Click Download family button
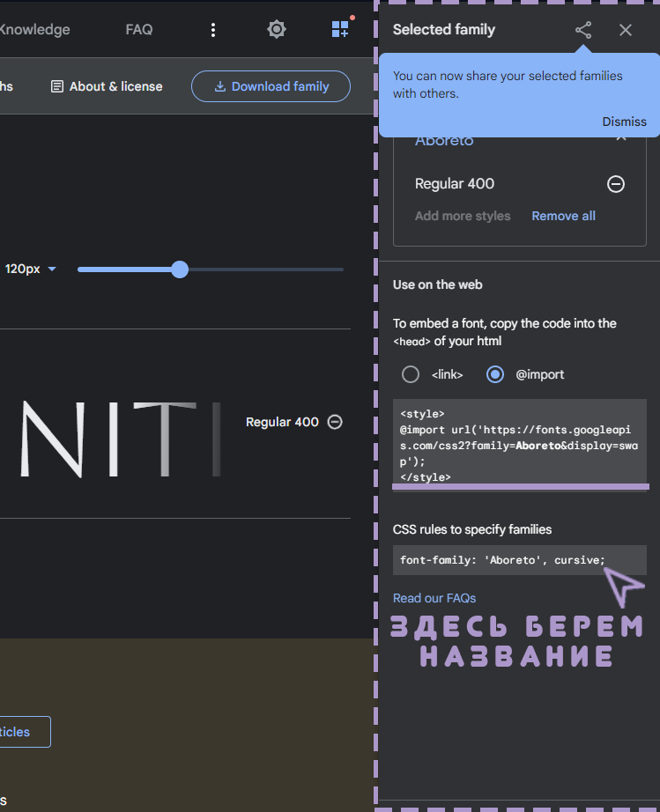This screenshot has height=812, width=660. [271, 86]
